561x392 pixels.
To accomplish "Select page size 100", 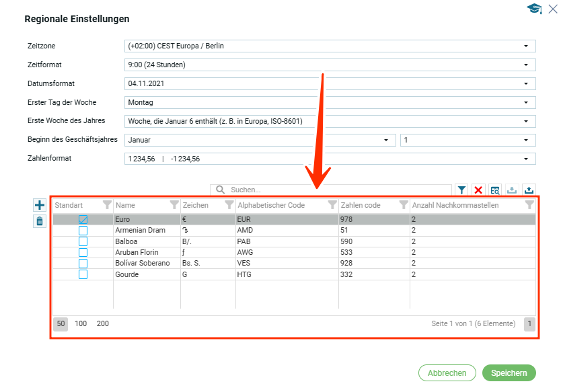I will [81, 324].
